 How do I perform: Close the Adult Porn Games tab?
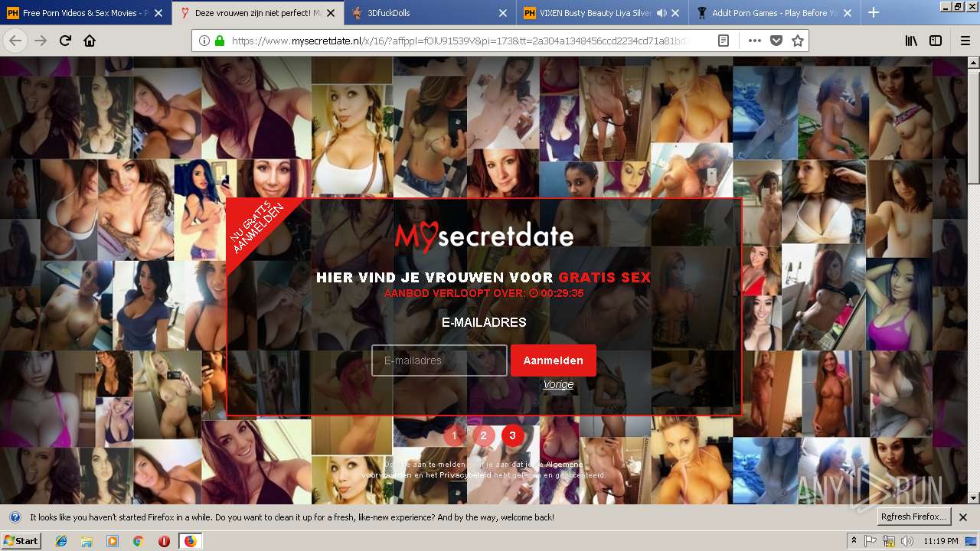click(848, 13)
